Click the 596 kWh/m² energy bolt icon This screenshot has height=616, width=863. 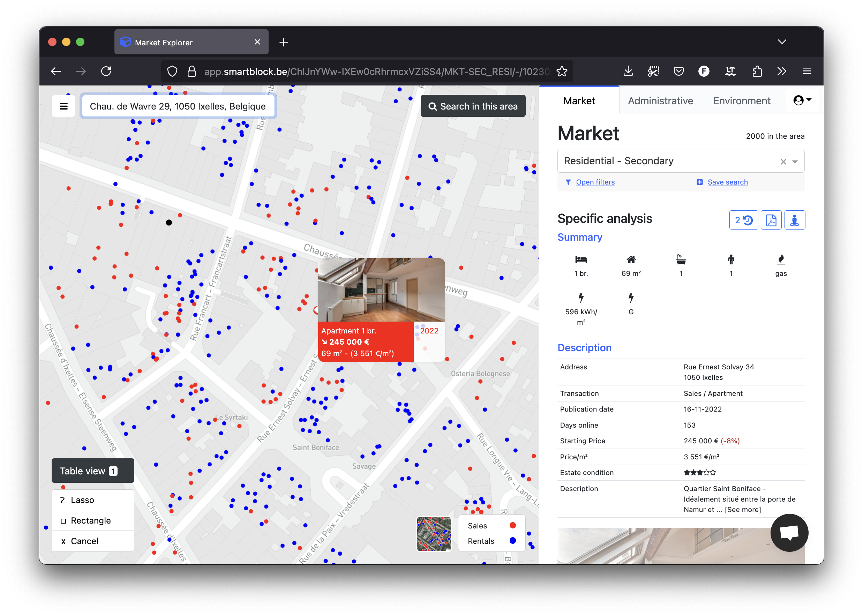coord(581,298)
